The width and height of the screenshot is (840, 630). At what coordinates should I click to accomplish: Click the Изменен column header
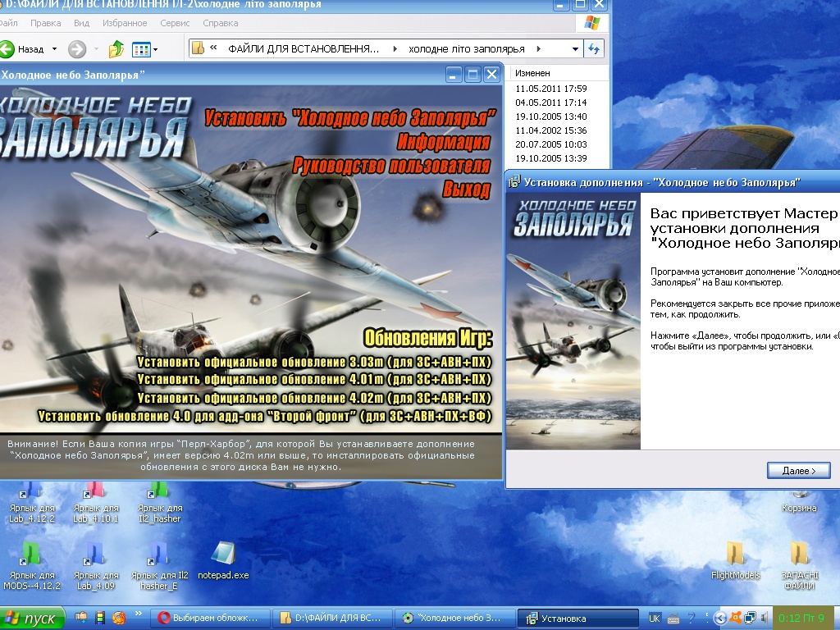[x=532, y=73]
